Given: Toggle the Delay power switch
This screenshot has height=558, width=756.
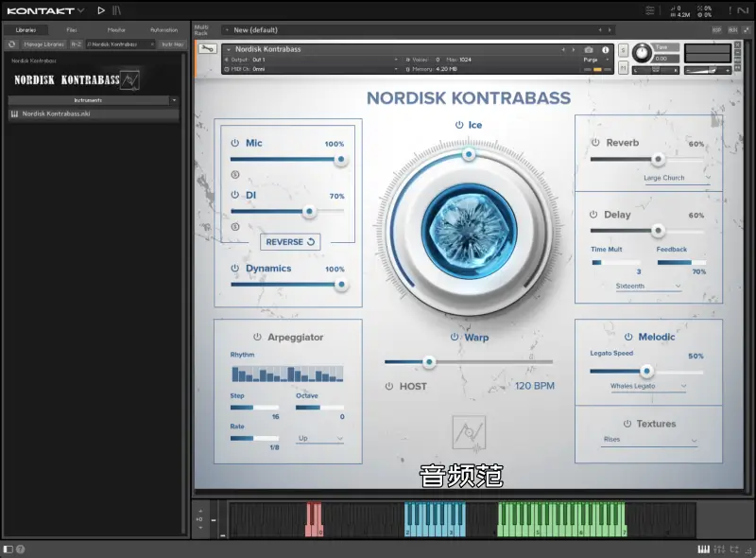Looking at the screenshot, I should [593, 215].
